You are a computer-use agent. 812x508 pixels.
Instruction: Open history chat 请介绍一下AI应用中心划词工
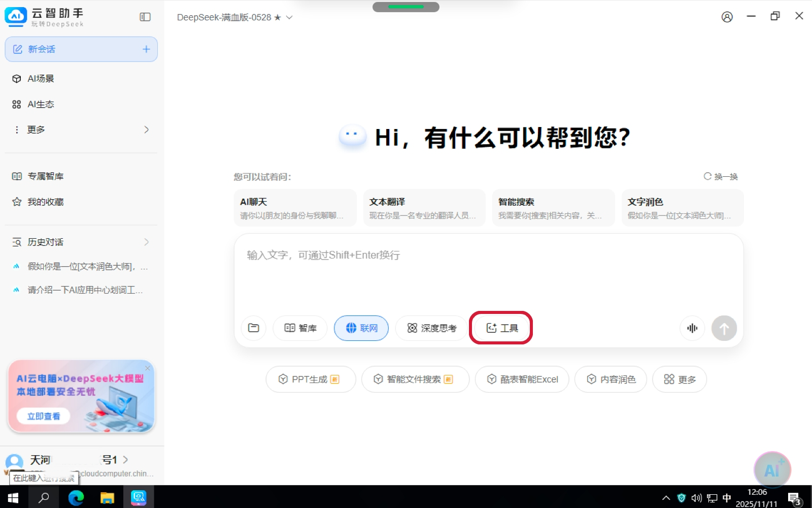pos(81,290)
